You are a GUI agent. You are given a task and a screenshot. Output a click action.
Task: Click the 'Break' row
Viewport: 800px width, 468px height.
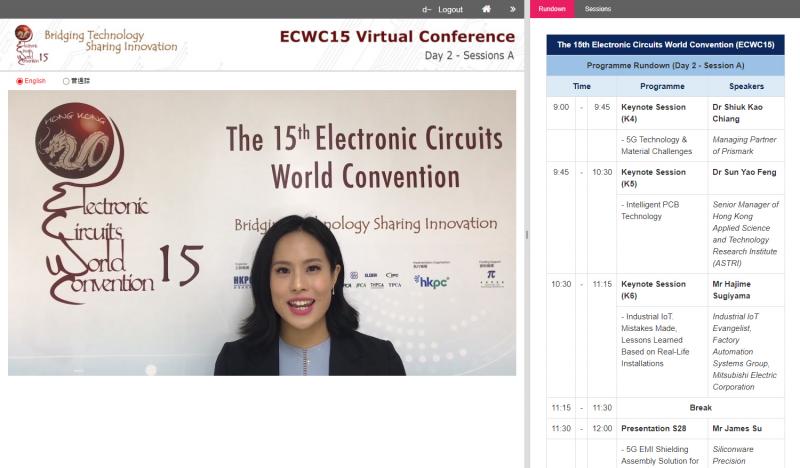[x=665, y=408]
